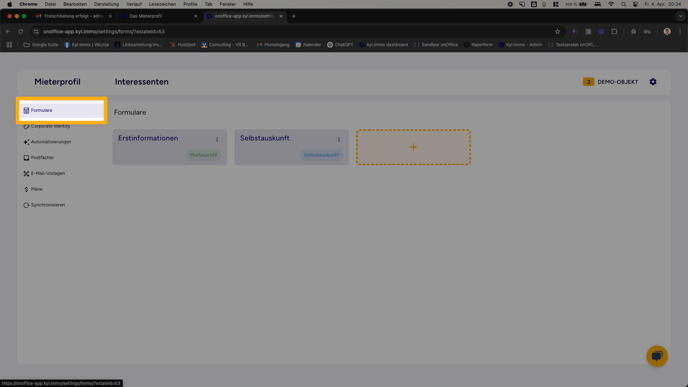Add a new form with plus card

(413, 147)
